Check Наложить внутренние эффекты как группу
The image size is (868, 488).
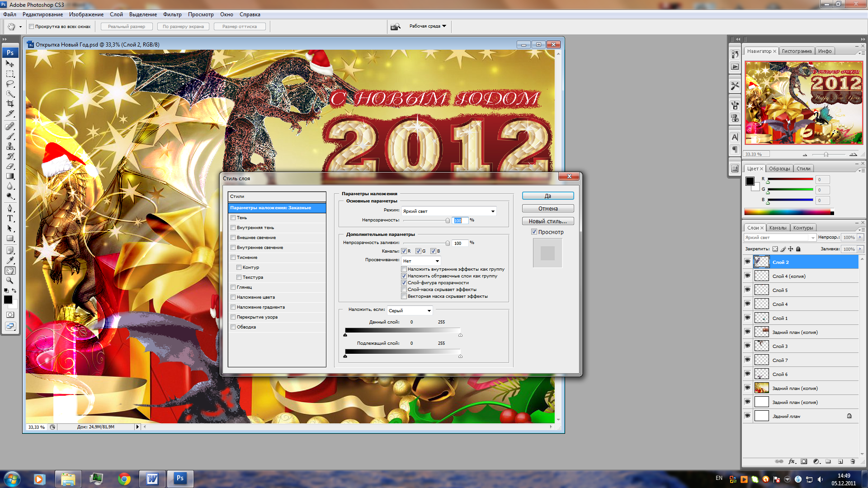pos(404,269)
